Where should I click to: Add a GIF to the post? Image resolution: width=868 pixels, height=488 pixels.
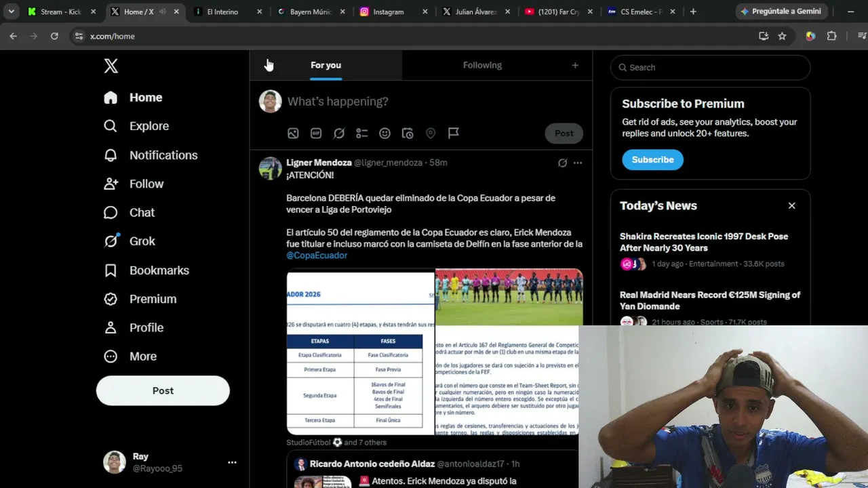(316, 134)
